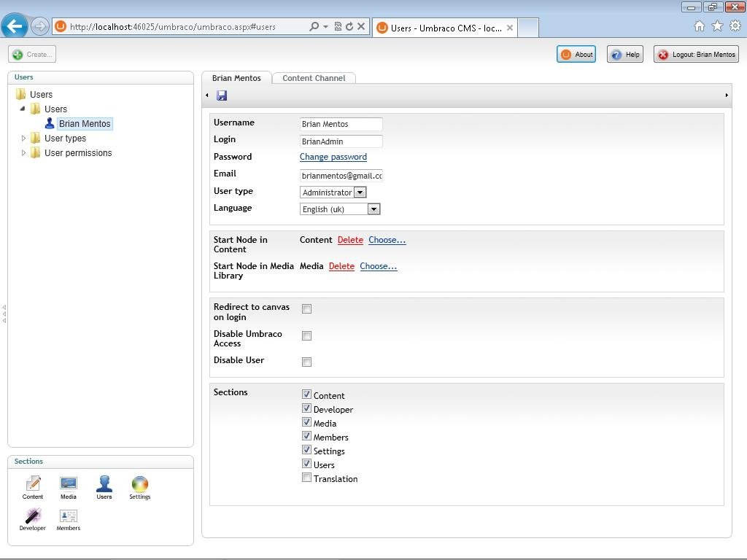Toggle Disable User checkbox
Image resolution: width=747 pixels, height=560 pixels.
pos(307,362)
